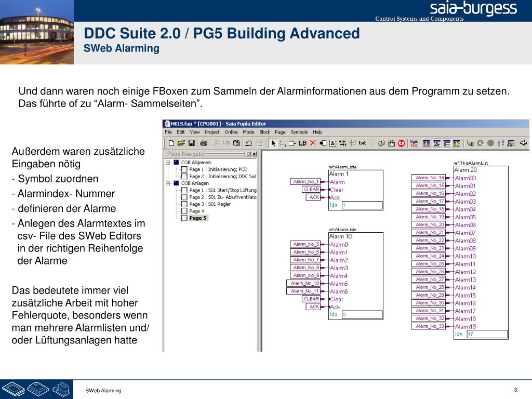Screen dimensions: 532x399
Task: Click the Undo arrow icon
Action: (x=249, y=143)
